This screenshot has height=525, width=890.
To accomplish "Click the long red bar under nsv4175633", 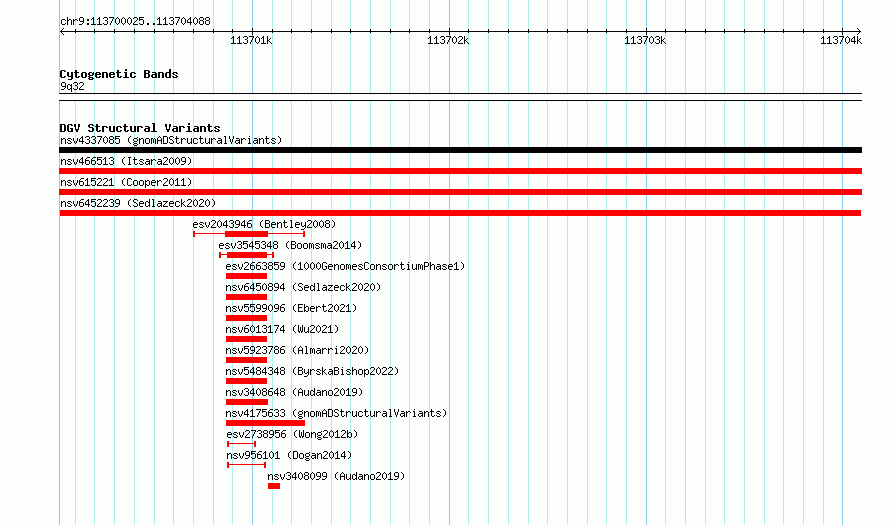I will tap(265, 423).
